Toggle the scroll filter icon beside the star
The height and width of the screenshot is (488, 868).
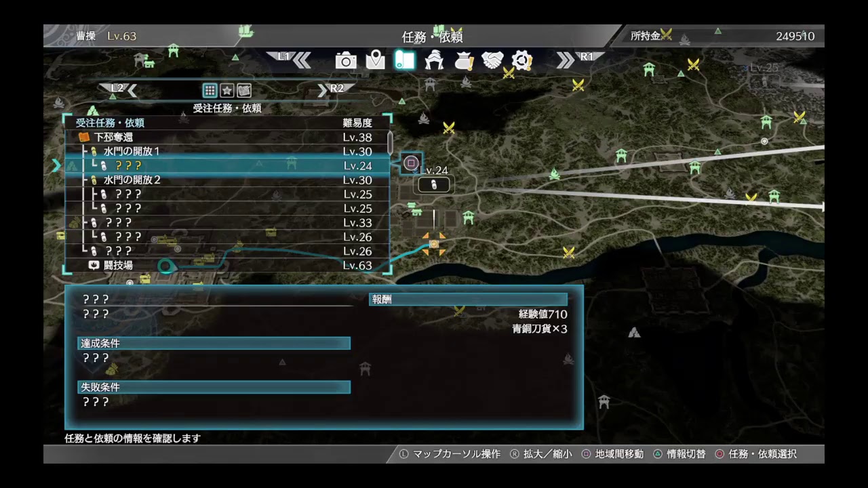point(244,91)
